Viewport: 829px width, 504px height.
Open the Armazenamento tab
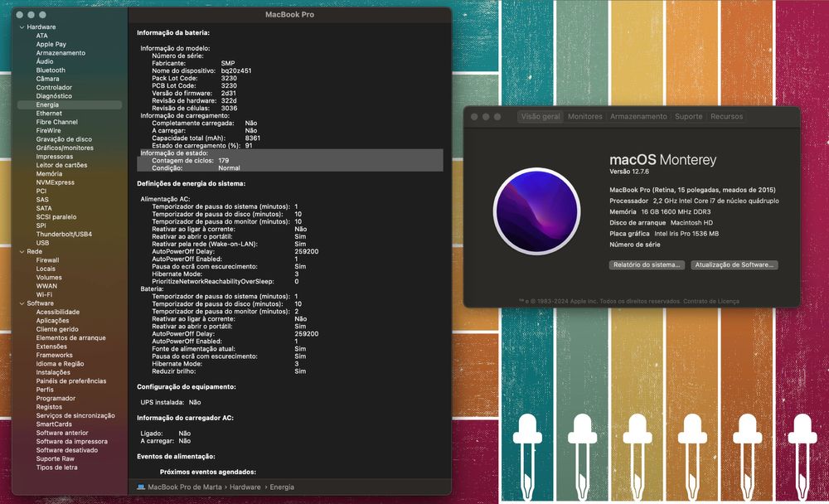point(638,116)
